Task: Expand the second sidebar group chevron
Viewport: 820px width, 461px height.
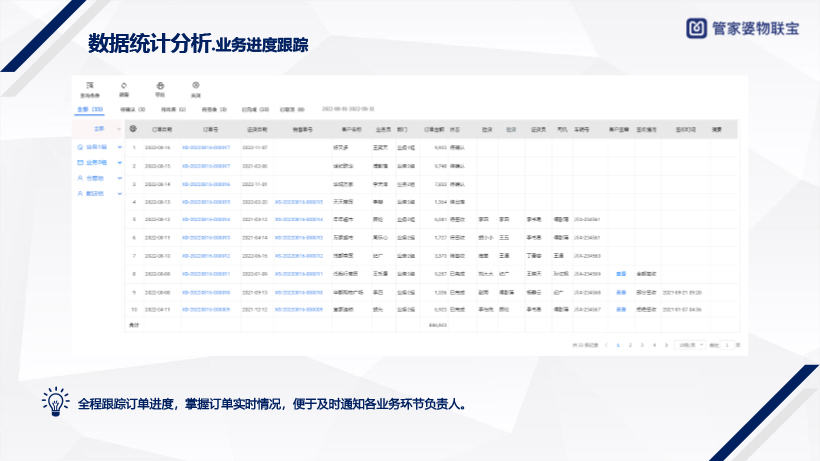Action: click(119, 162)
